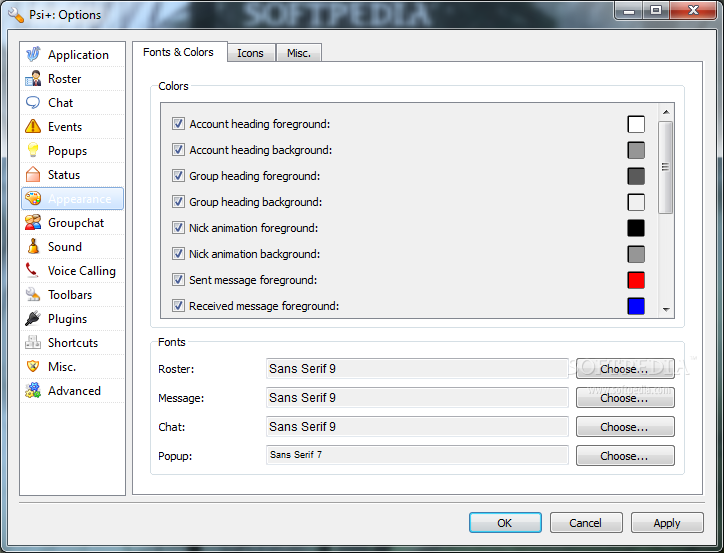Viewport: 724px width, 553px height.
Task: Select the Sound speaker icon
Action: coord(33,246)
